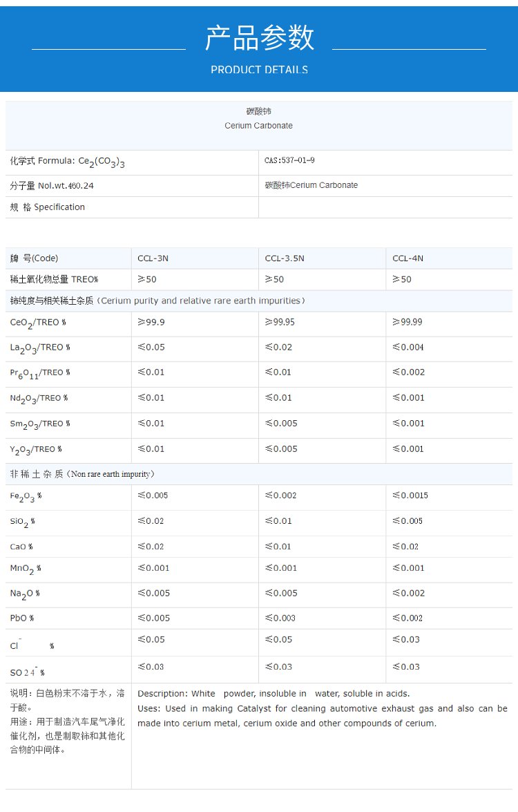Image resolution: width=518 pixels, height=812 pixels.
Task: Select the CCL-3N column header
Action: tap(153, 258)
